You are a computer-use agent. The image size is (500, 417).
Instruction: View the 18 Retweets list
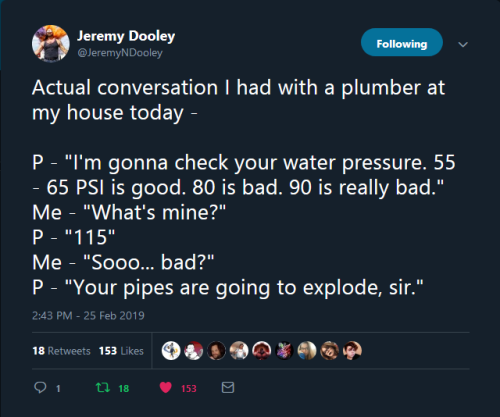(61, 351)
